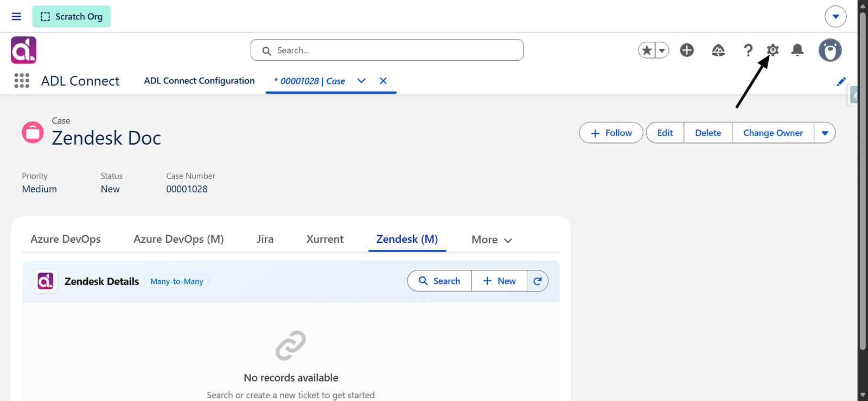Click the Edit button
The image size is (868, 401).
pyautogui.click(x=665, y=133)
